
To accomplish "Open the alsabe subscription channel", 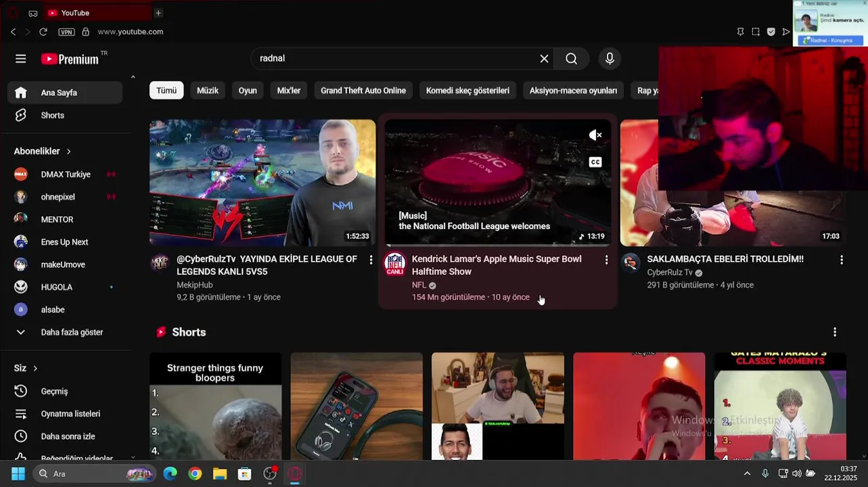I will tap(65, 310).
